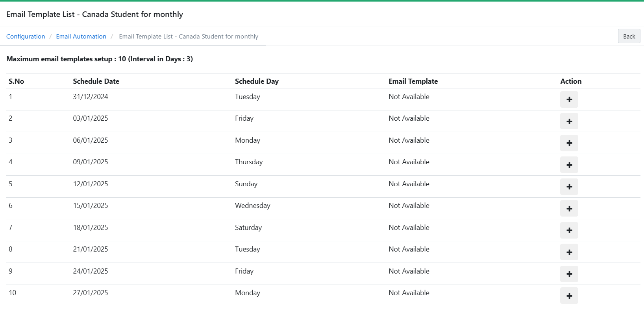Image resolution: width=644 pixels, height=316 pixels.
Task: Click the Schedule Day column header
Action: pyautogui.click(x=257, y=81)
